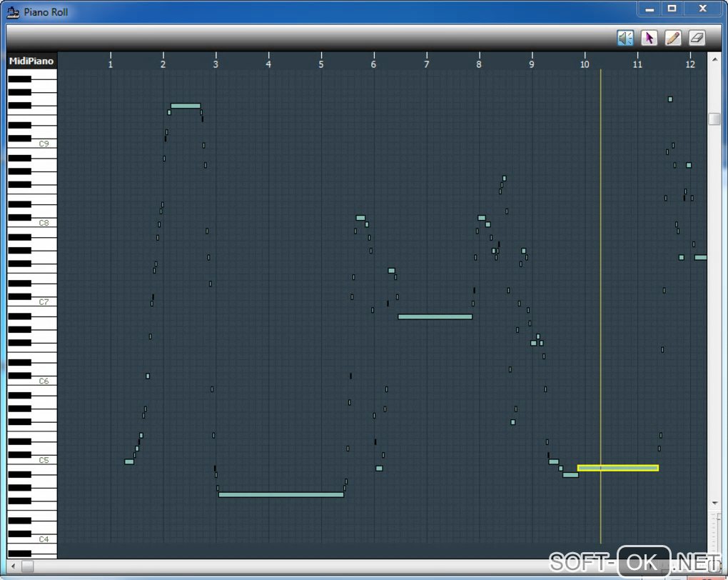Click the C4 piano key

[44, 539]
